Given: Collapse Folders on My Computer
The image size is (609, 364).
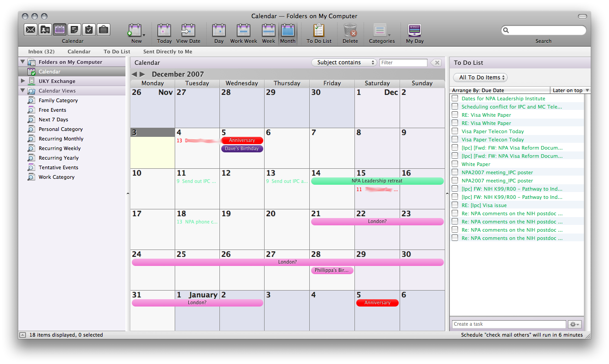Looking at the screenshot, I should 22,62.
